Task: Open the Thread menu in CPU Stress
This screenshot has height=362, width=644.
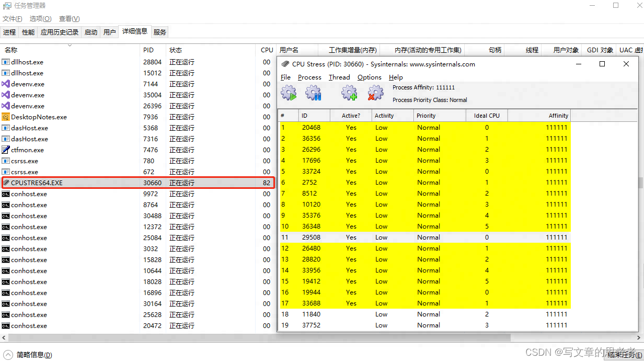Action: (x=339, y=77)
